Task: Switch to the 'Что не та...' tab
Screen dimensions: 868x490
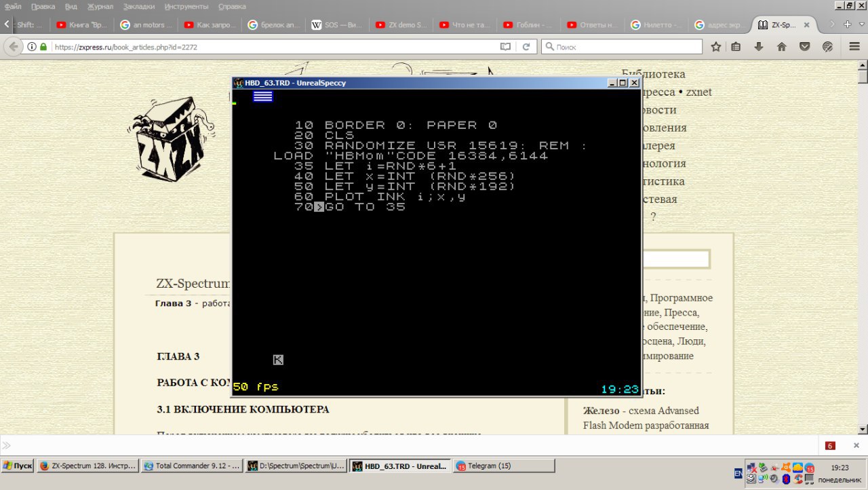Action: point(465,25)
